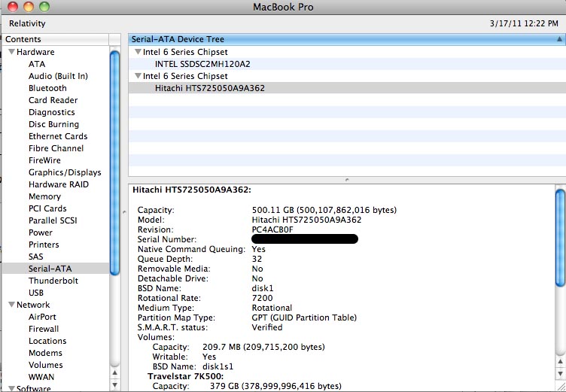Click the sort arrow in device tree header
566x392 pixels.
(559, 39)
